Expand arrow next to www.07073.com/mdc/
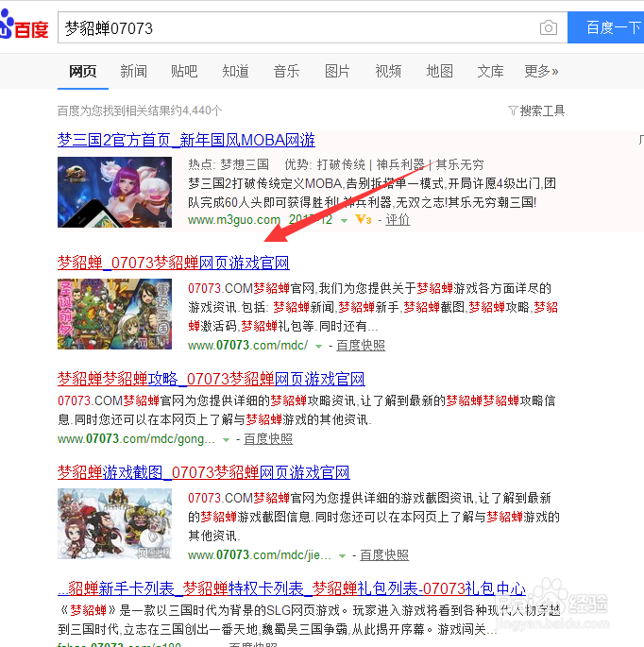Screen dimensions: 644x647 point(318,347)
